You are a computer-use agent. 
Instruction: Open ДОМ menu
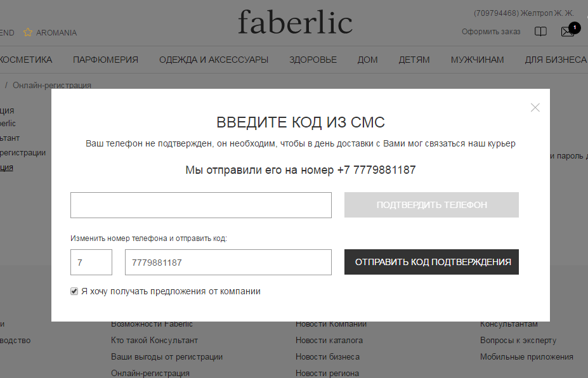(x=367, y=60)
